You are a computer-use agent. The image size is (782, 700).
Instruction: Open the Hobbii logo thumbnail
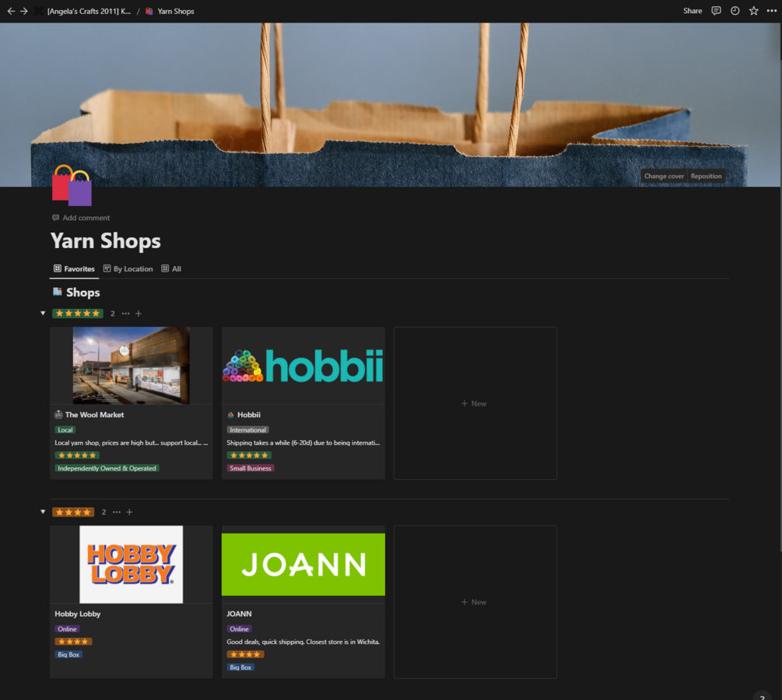coord(303,366)
